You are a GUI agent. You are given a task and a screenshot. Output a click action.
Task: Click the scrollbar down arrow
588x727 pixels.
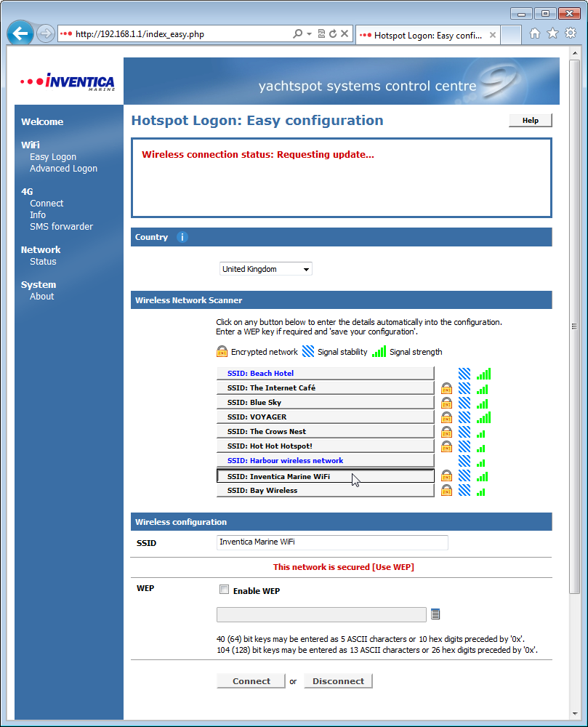575,714
